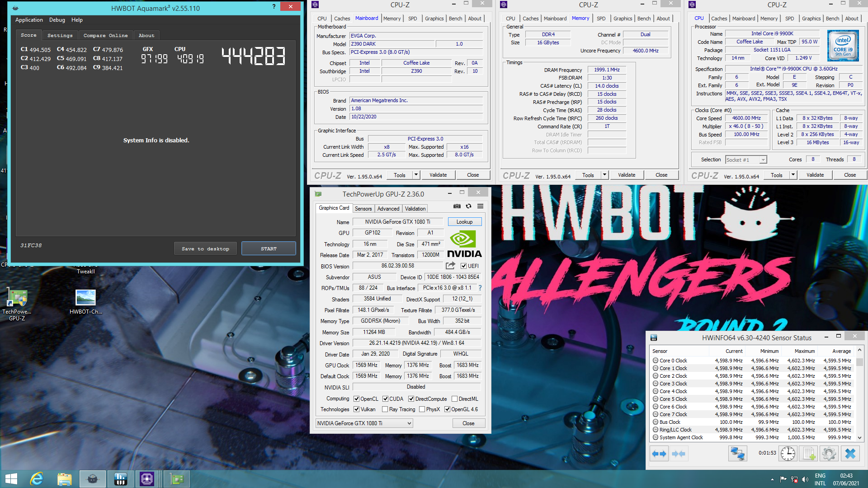
Task: Switch to CPU-Z taskbar icon
Action: (147, 479)
